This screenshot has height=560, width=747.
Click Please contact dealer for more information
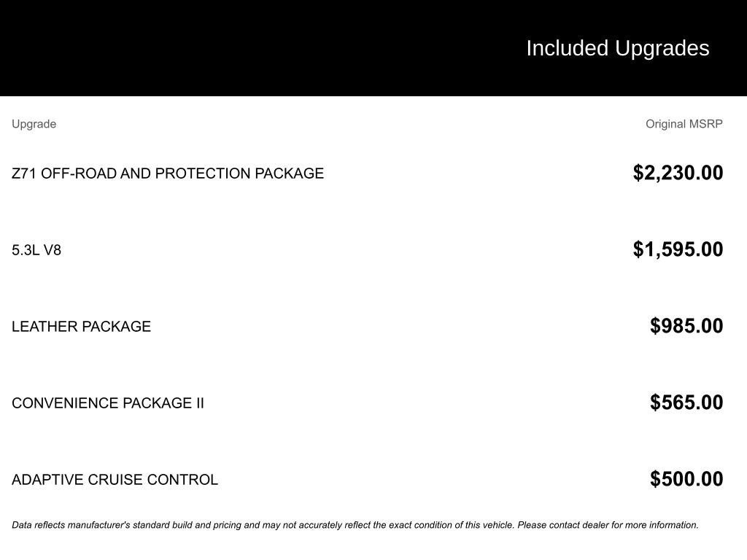tap(608, 525)
